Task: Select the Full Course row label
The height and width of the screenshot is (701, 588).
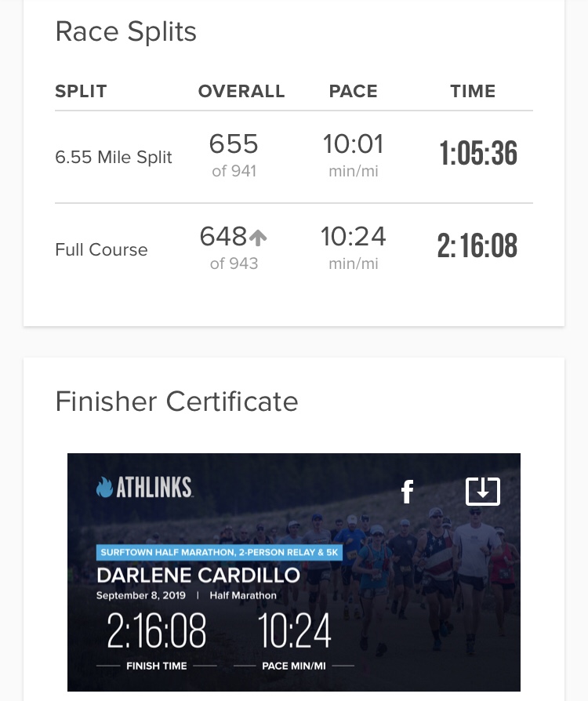Action: point(101,249)
